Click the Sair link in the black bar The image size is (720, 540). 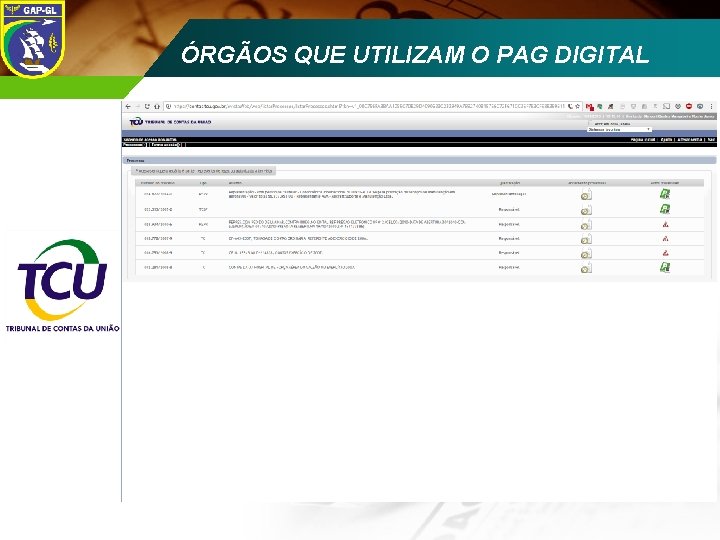click(x=711, y=140)
